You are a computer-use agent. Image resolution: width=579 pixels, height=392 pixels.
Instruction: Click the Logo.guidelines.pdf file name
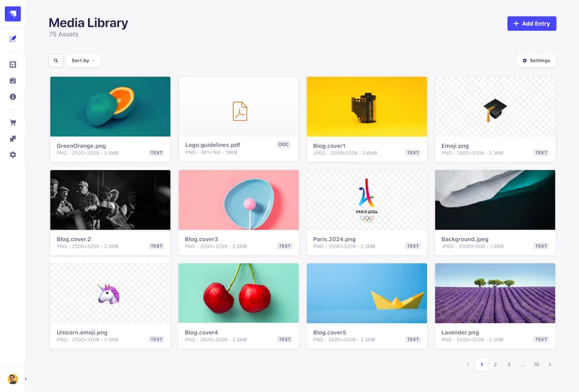[x=213, y=145]
